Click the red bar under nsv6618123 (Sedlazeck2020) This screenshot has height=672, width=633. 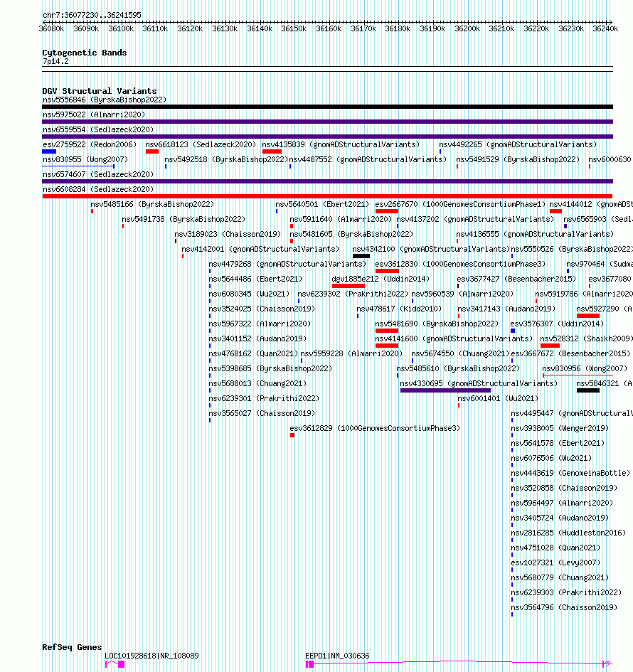point(152,151)
